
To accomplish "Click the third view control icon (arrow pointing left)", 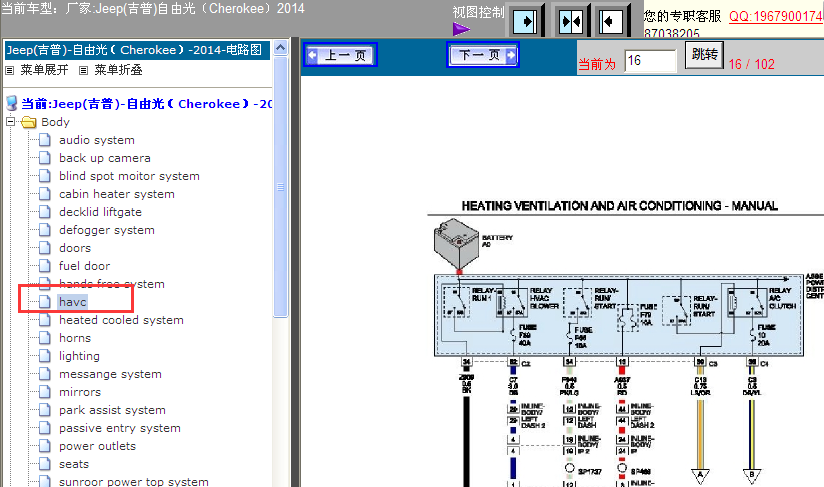I will click(x=610, y=21).
